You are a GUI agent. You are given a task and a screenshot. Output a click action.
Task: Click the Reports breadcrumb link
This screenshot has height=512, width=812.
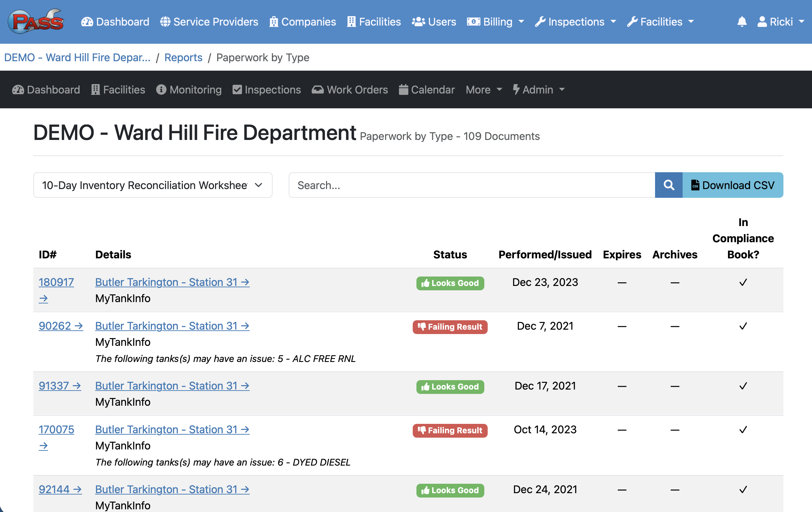tap(183, 58)
